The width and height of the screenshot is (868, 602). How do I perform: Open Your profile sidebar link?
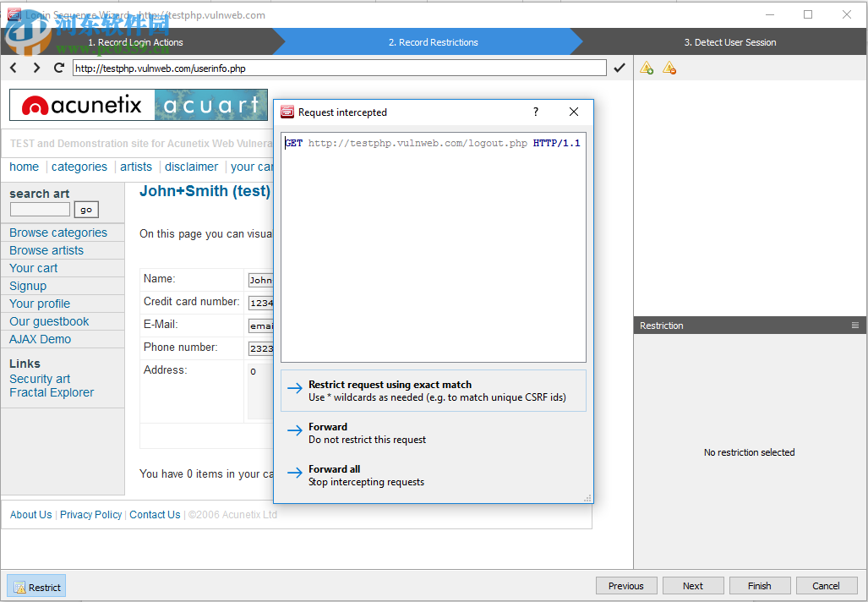pyautogui.click(x=40, y=304)
